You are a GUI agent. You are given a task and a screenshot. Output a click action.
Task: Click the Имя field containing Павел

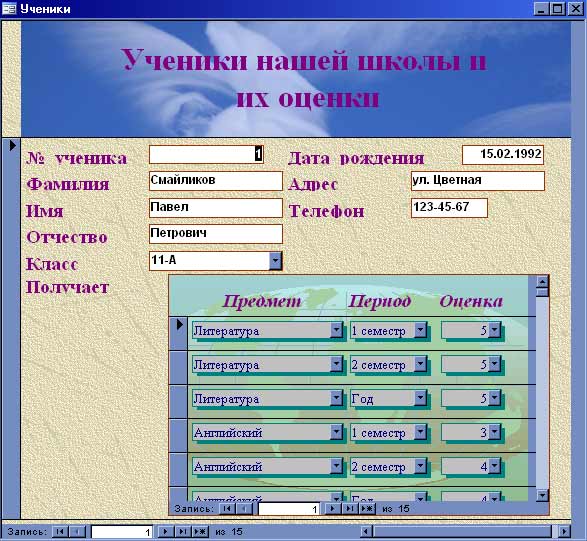click(216, 207)
